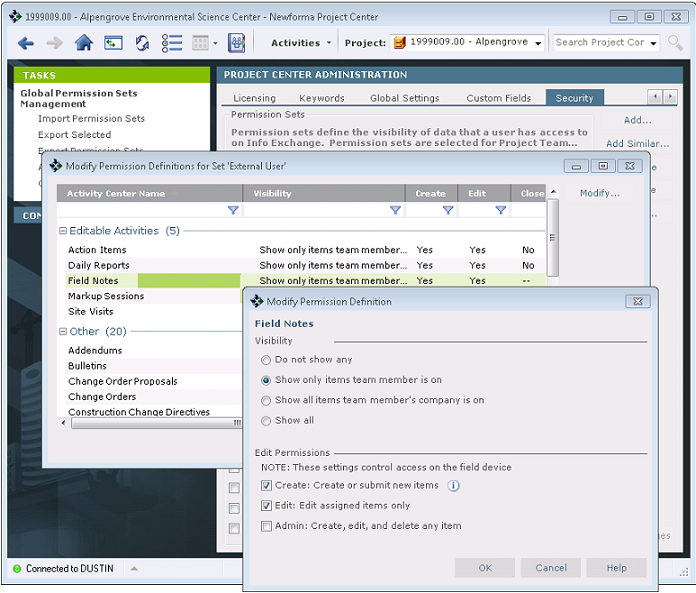This screenshot has width=696, height=593.
Task: Click the magnifier search icon
Action: click(x=675, y=43)
